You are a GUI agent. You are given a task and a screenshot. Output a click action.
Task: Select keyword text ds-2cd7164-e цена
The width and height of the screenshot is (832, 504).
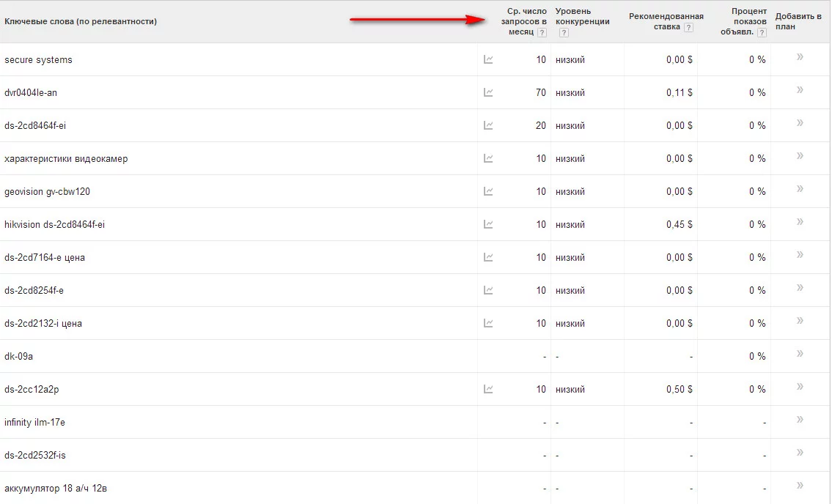coord(45,257)
